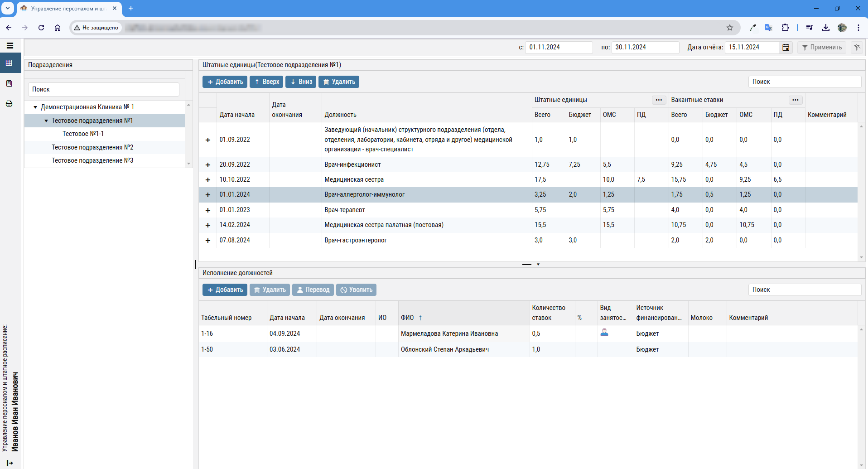868x469 pixels.
Task: Collapse Демонстрационная Клиника № 1 node
Action: 35,107
